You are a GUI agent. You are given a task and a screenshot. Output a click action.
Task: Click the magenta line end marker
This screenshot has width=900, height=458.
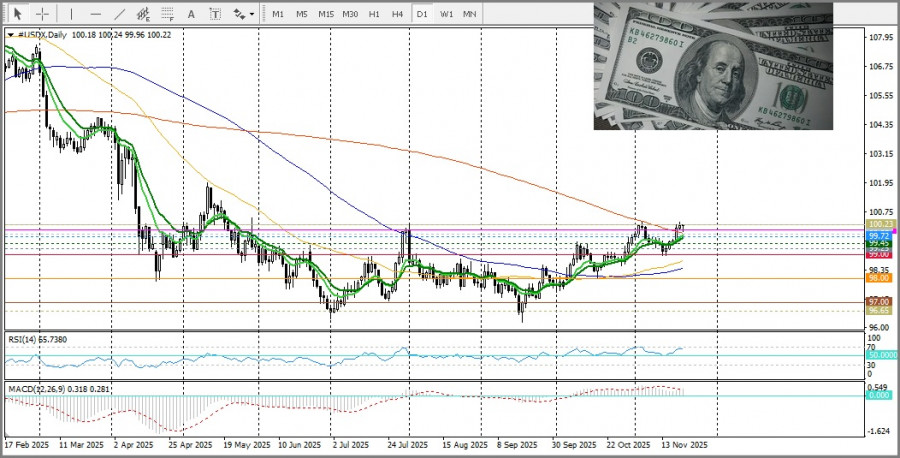click(895, 231)
